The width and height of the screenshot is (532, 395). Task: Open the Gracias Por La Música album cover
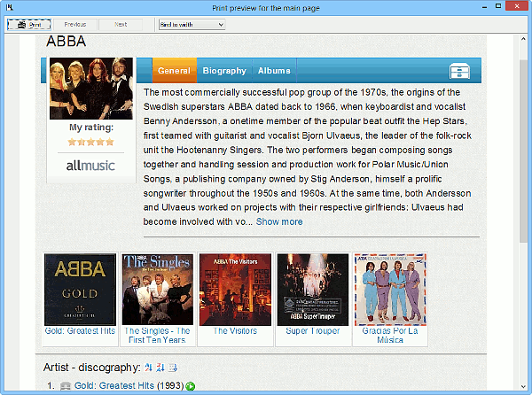click(x=390, y=290)
